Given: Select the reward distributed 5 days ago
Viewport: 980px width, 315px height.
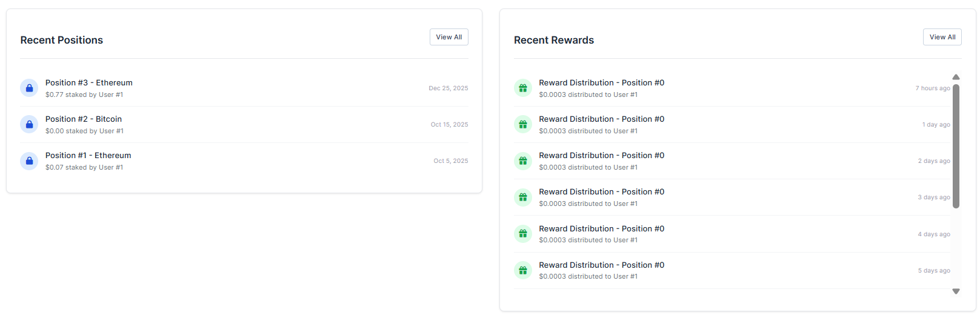Looking at the screenshot, I should point(601,265).
